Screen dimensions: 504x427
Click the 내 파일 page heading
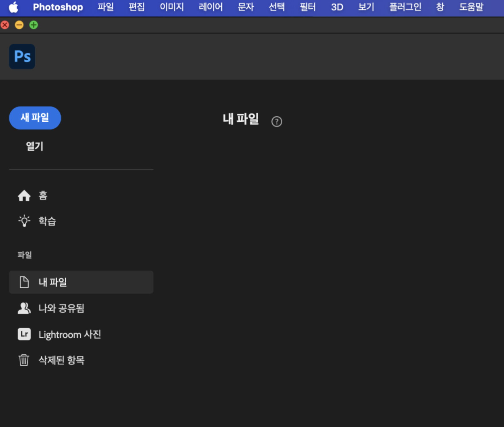241,119
